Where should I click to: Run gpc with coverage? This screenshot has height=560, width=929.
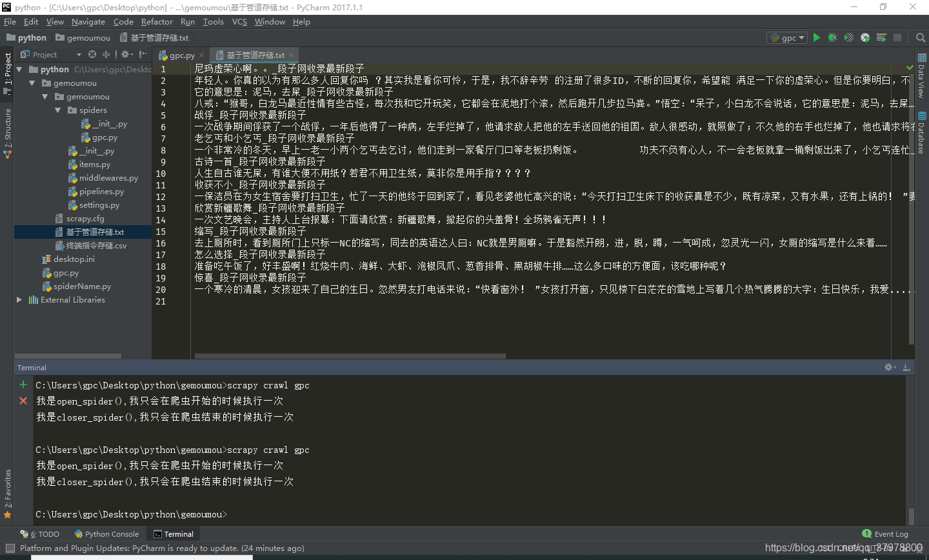(x=849, y=37)
